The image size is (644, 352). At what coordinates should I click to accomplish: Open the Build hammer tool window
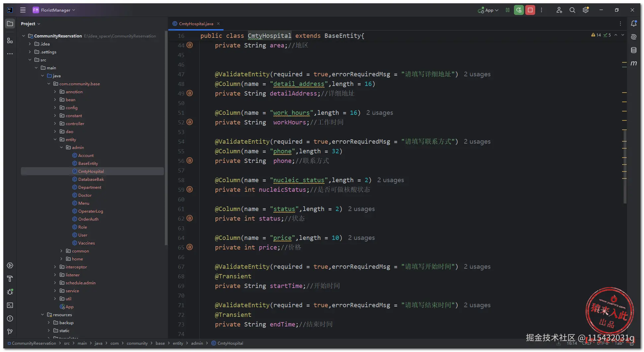click(x=10, y=279)
